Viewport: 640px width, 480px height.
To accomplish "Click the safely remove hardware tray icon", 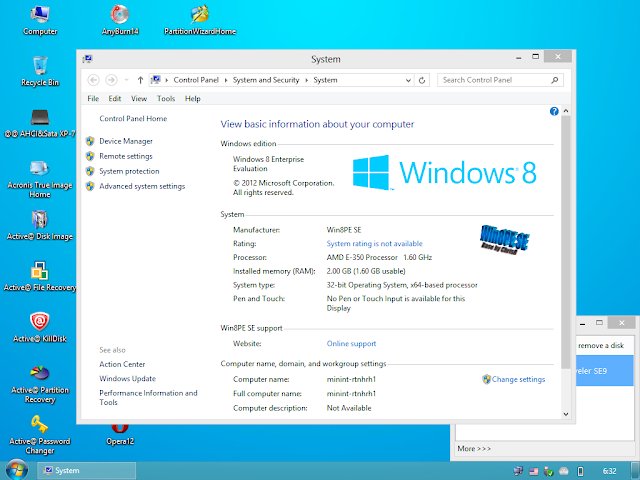I will coord(549,471).
